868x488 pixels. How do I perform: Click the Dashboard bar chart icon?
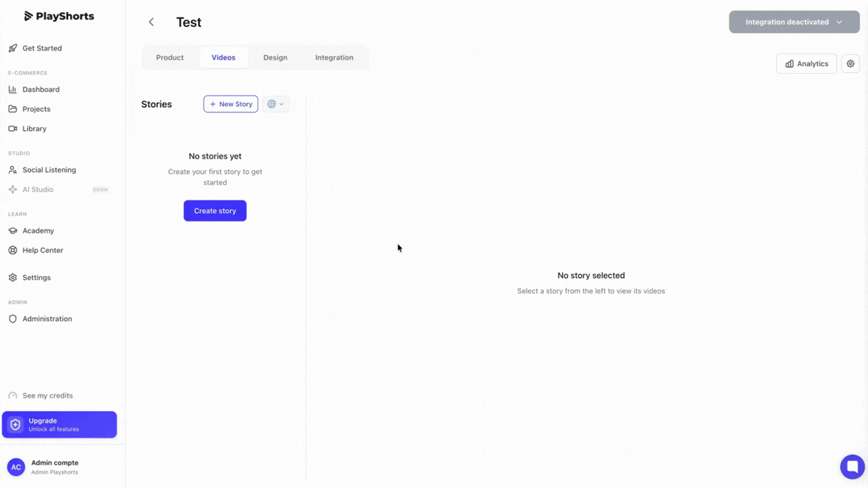tap(13, 90)
